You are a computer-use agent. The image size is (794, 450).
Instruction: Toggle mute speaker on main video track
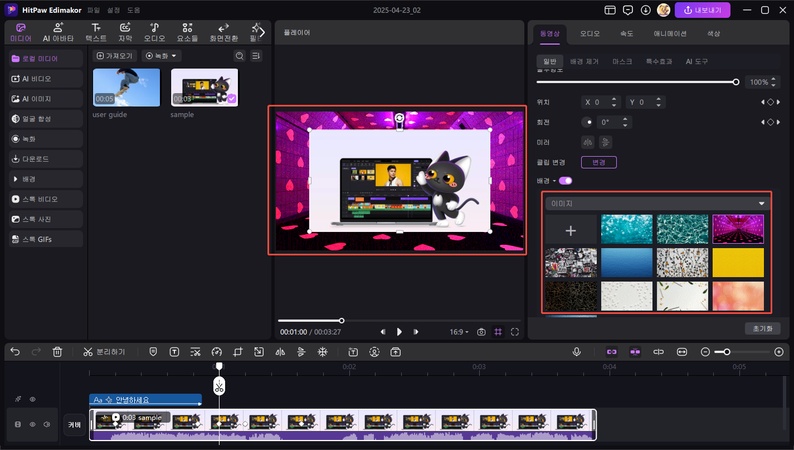47,424
